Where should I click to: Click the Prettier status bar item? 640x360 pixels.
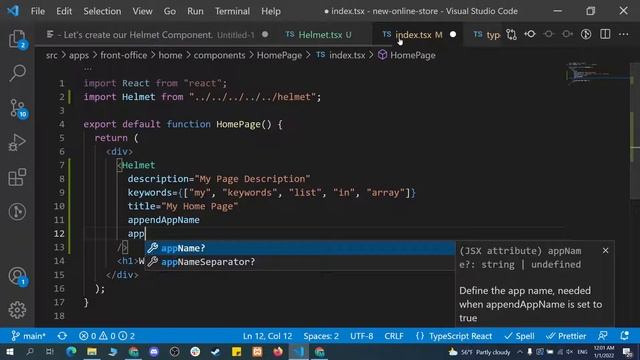[x=566, y=336]
